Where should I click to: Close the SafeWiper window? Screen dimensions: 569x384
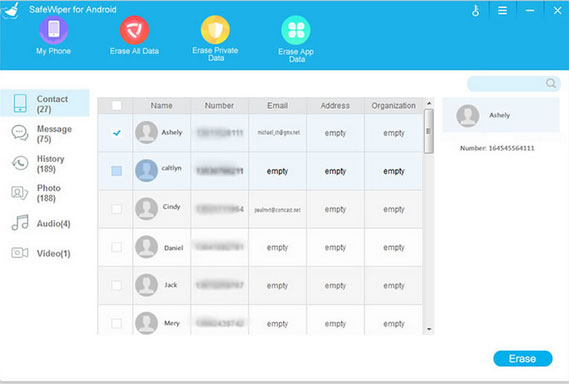point(557,11)
